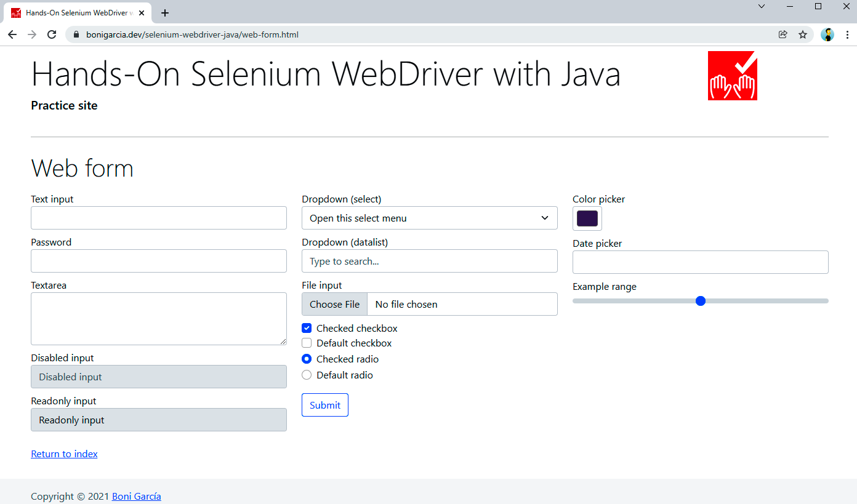Follow the Return to index link
The image size is (857, 504).
tap(64, 454)
